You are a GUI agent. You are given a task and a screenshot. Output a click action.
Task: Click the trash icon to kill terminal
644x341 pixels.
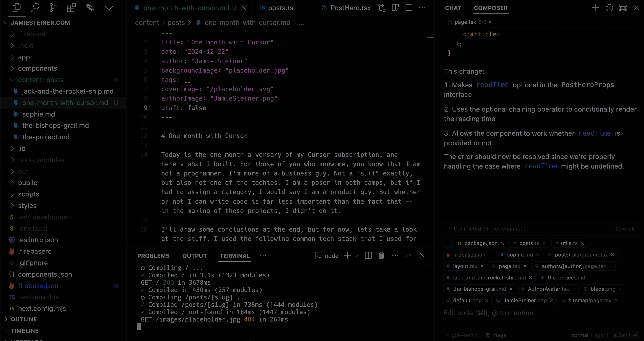pos(381,255)
